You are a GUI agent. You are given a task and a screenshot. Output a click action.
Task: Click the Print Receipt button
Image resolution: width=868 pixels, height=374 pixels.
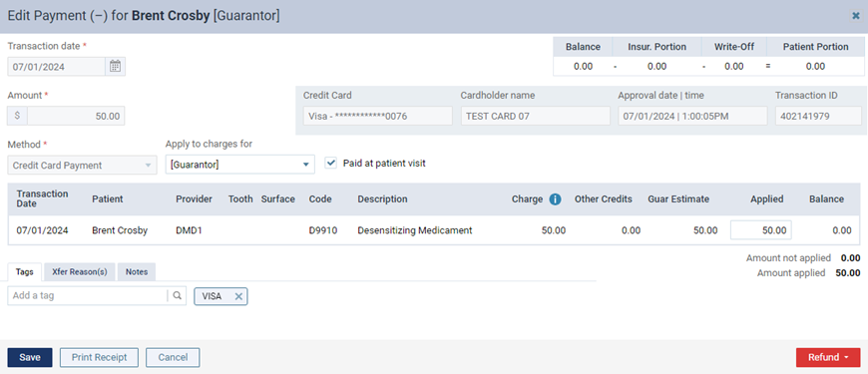(99, 357)
